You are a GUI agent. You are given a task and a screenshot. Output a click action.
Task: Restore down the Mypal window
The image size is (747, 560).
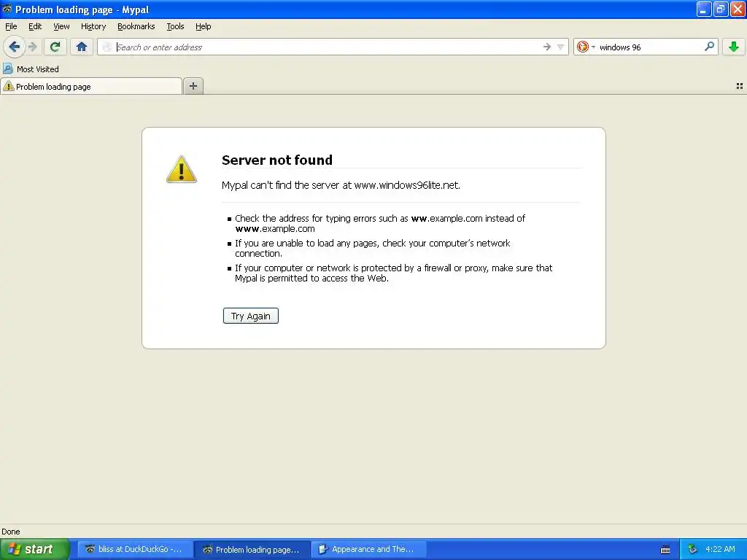pos(721,9)
